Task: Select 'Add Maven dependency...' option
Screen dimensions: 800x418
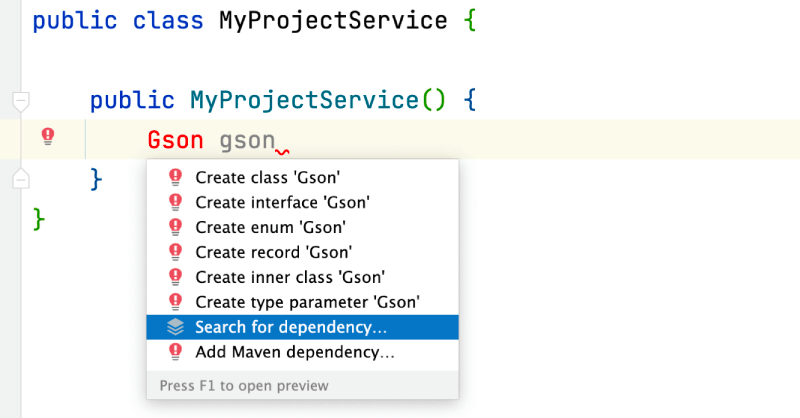Action: tap(294, 352)
